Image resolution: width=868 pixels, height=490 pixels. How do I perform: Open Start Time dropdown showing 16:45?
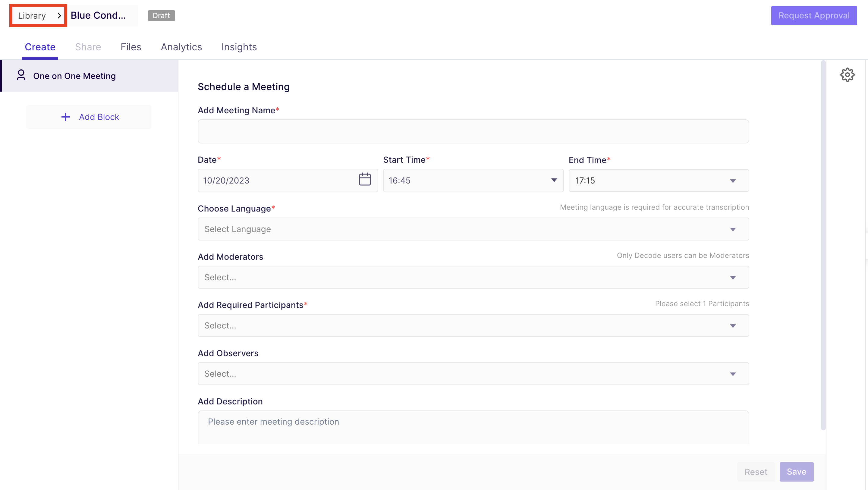coord(473,181)
